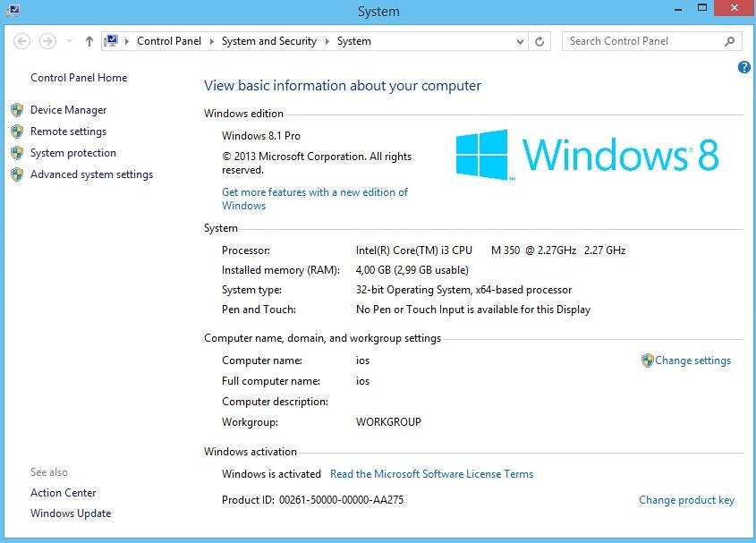Image resolution: width=756 pixels, height=543 pixels.
Task: Click the No Pen or Touch Input text
Action: (x=473, y=310)
